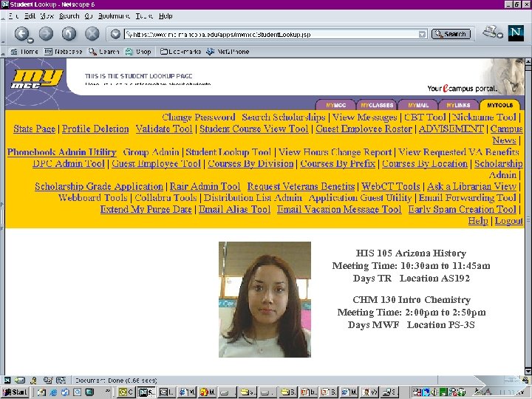Screen dimensions: 532x399
Task: Stop loading with the X button
Action: coord(92,33)
